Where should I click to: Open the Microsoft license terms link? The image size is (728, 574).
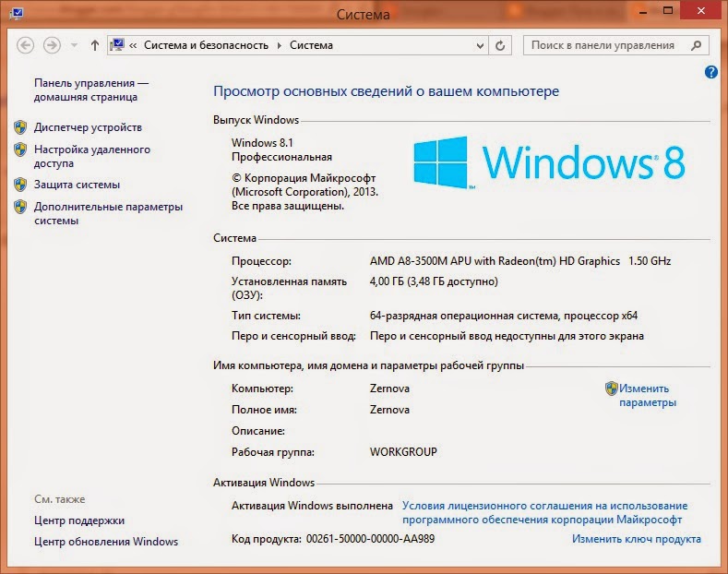(544, 512)
